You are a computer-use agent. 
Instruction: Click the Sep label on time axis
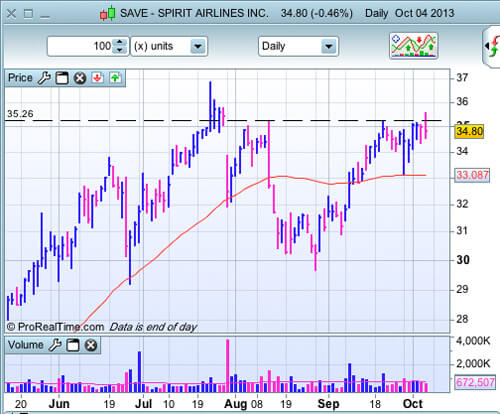pos(328,404)
